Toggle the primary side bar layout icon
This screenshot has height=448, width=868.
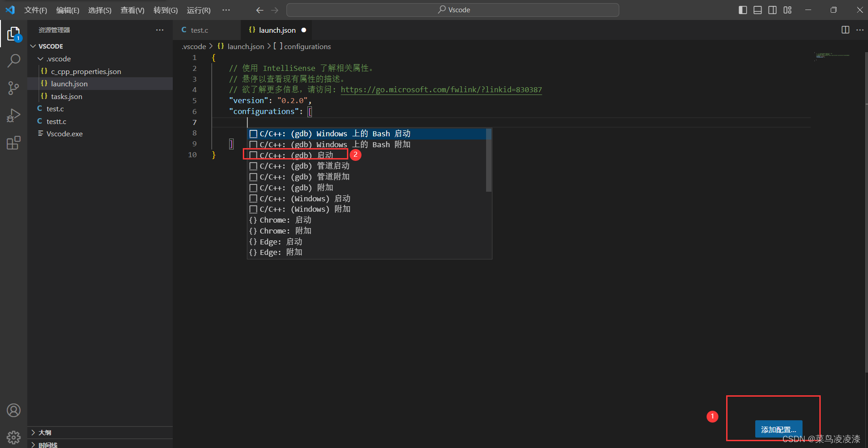point(743,10)
